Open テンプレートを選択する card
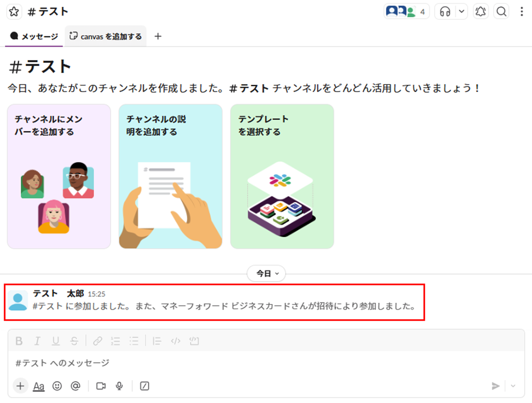532x403 pixels. pos(282,176)
